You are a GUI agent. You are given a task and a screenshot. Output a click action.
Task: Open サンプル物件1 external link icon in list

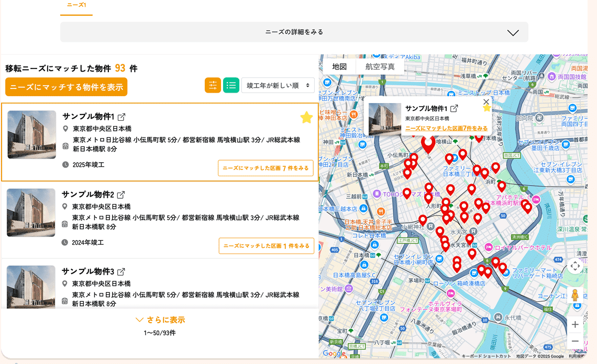[121, 117]
